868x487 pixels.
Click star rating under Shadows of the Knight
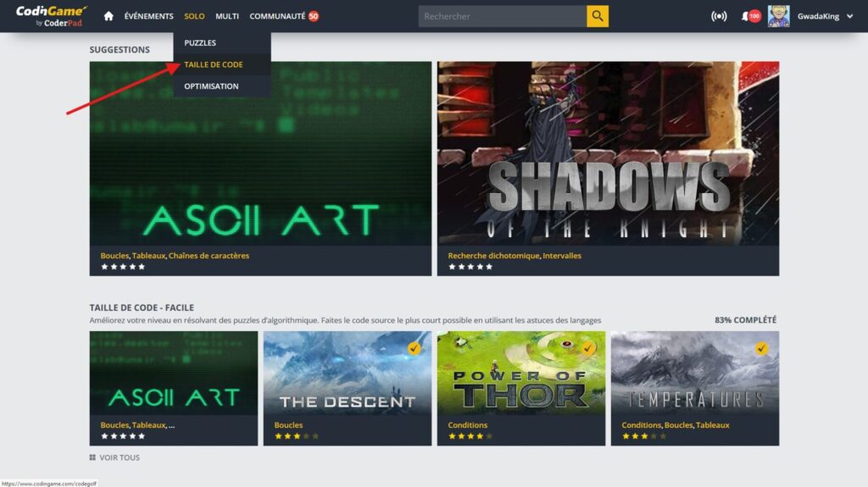(470, 267)
